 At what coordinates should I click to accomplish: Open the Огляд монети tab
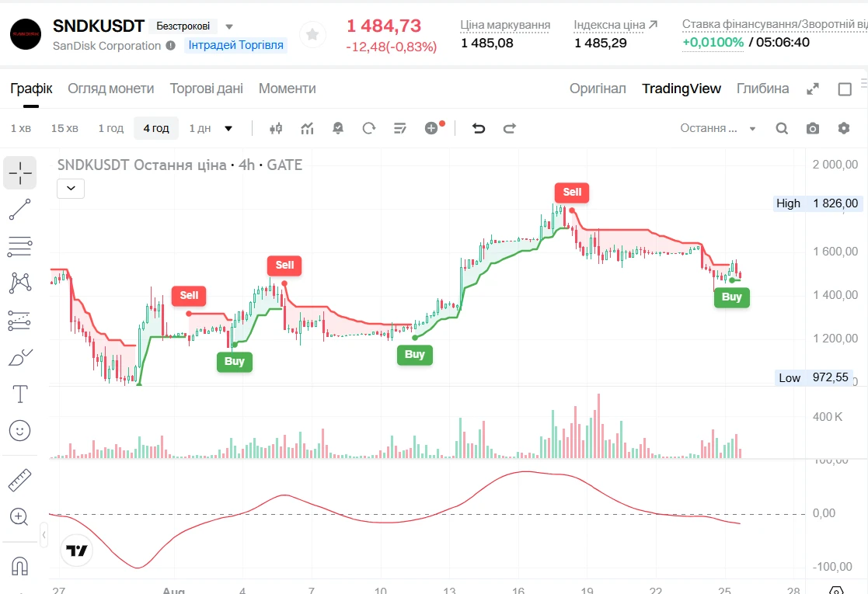(x=110, y=89)
